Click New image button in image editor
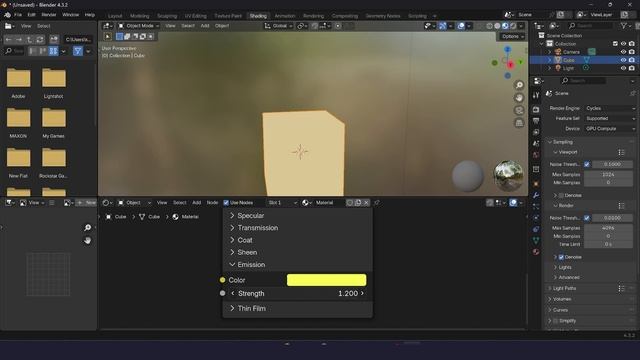The height and width of the screenshot is (360, 640). point(86,202)
